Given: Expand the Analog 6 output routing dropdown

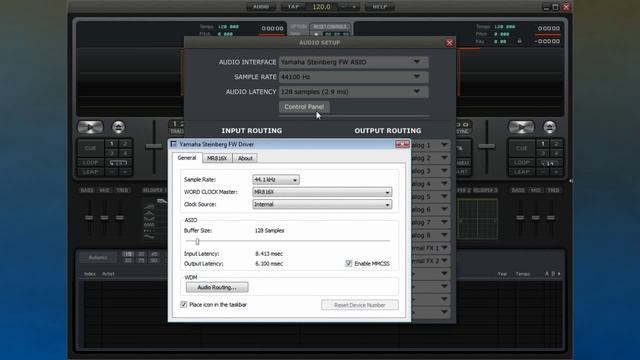Looking at the screenshot, I should 430,209.
